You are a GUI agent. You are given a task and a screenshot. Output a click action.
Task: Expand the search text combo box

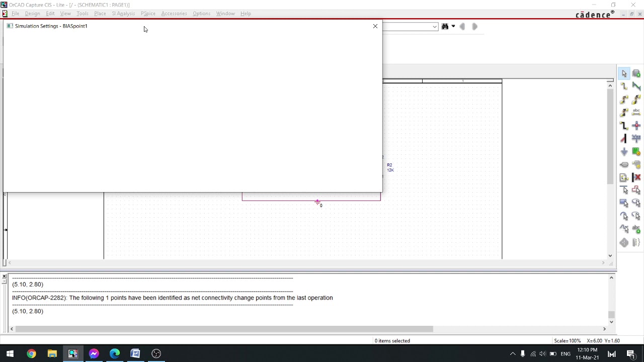pos(435,27)
